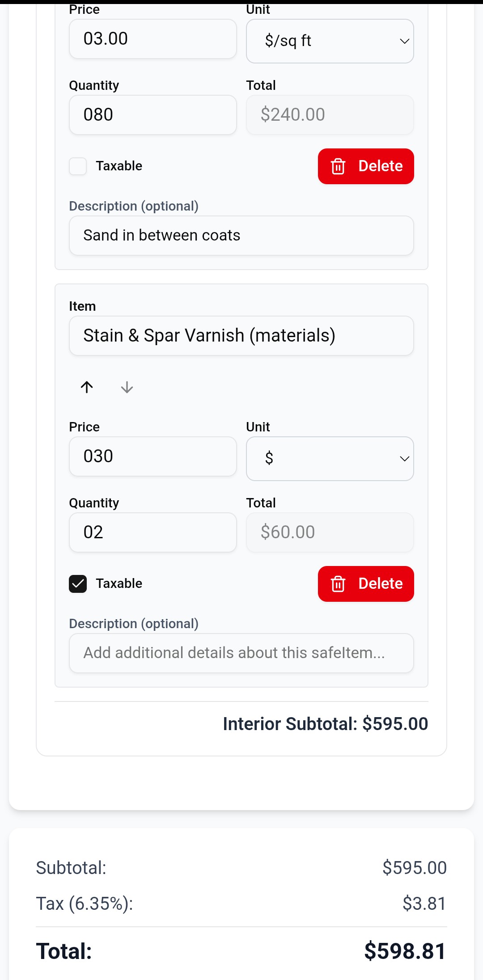Open the unit dropdown showing $

(x=330, y=459)
